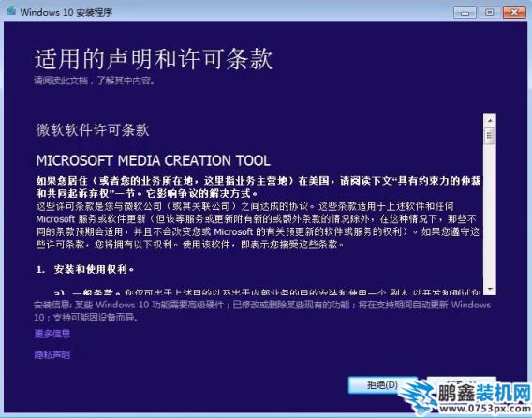Screen dimensions: 532x418
Task: Close the Windows 10 安装程序 window
Action: point(514,12)
